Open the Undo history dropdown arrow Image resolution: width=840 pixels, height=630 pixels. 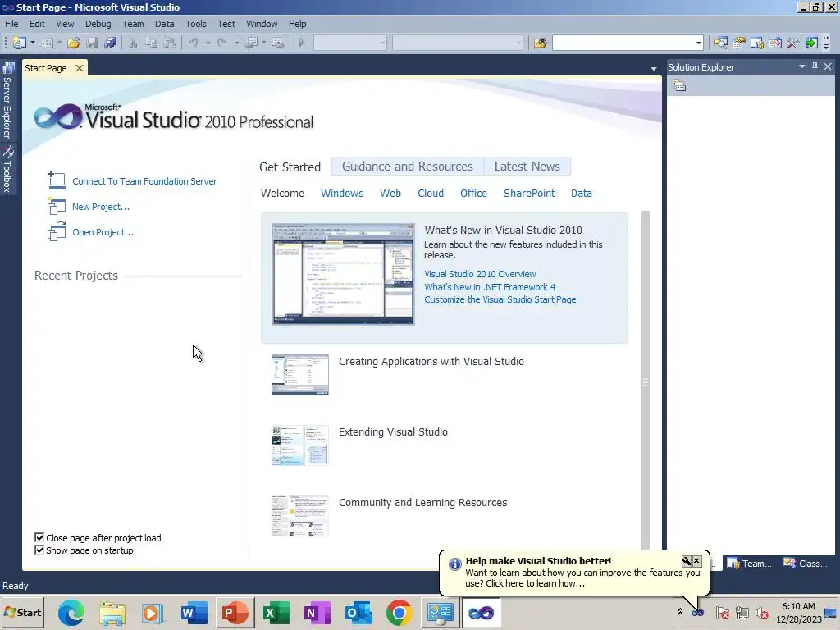[208, 43]
